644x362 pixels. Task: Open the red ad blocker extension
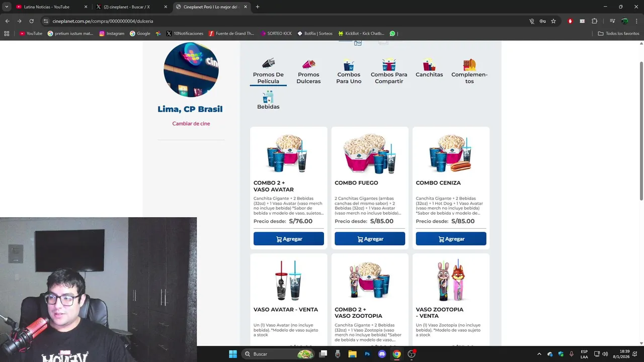[570, 21]
